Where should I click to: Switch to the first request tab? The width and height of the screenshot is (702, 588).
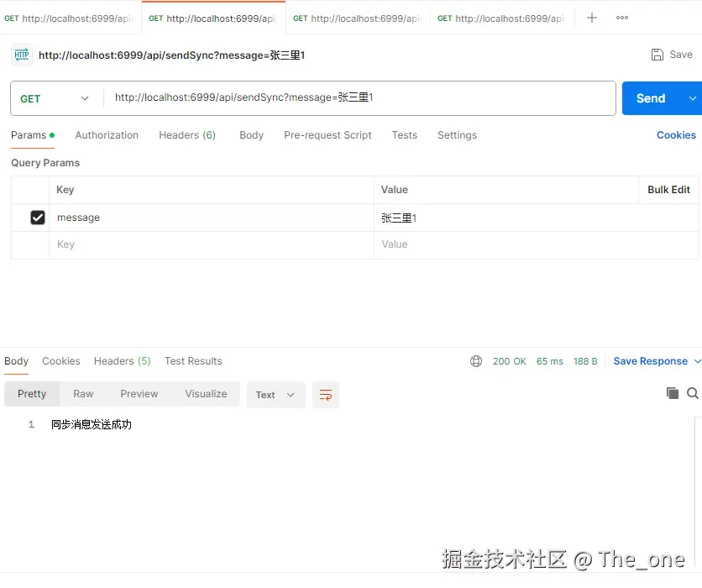tap(71, 18)
